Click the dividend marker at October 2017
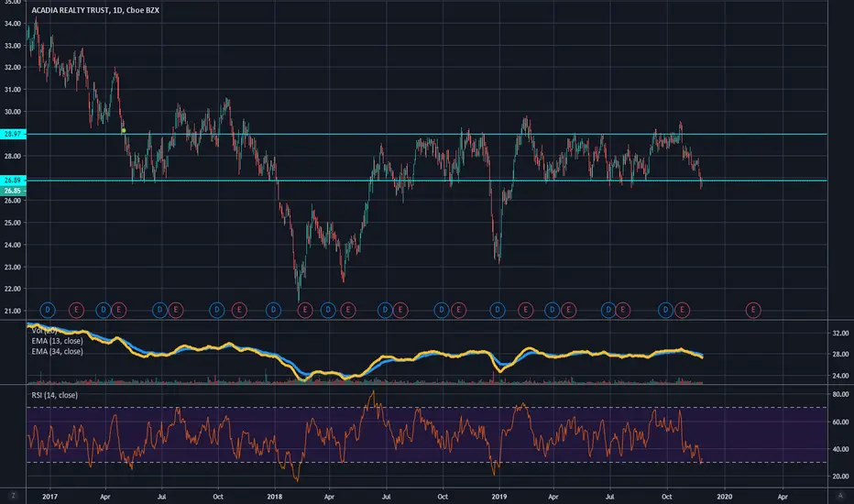The width and height of the screenshot is (854, 504). point(217,310)
